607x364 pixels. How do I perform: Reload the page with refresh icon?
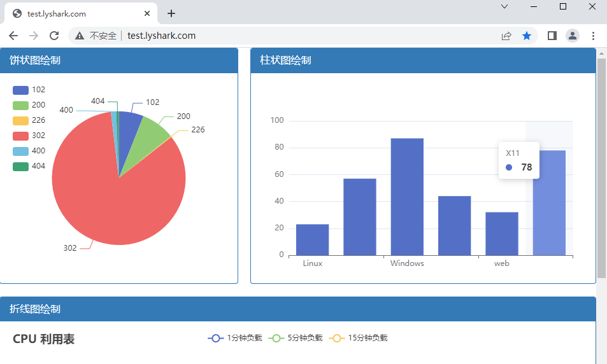click(x=54, y=36)
